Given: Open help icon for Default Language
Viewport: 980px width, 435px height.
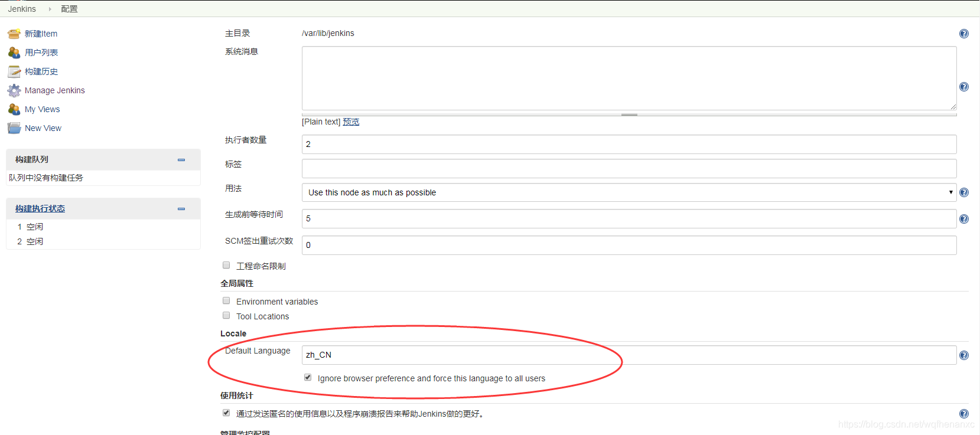Looking at the screenshot, I should [x=964, y=355].
